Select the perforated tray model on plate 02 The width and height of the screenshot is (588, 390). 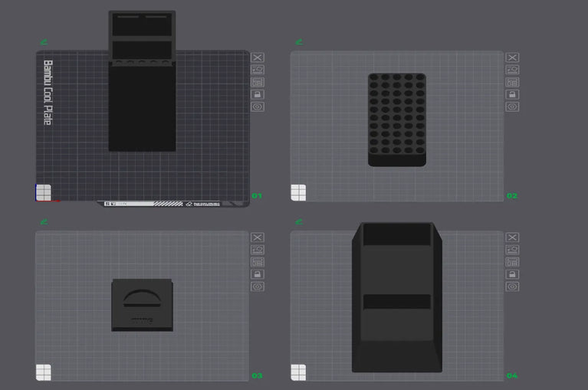click(397, 120)
